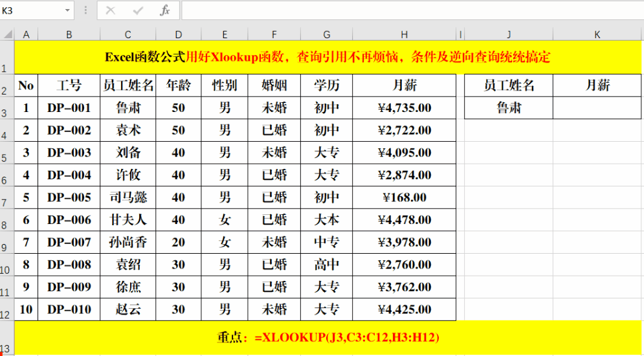The image size is (644, 356).
Task: Select row 5 header
Action: click(7, 153)
